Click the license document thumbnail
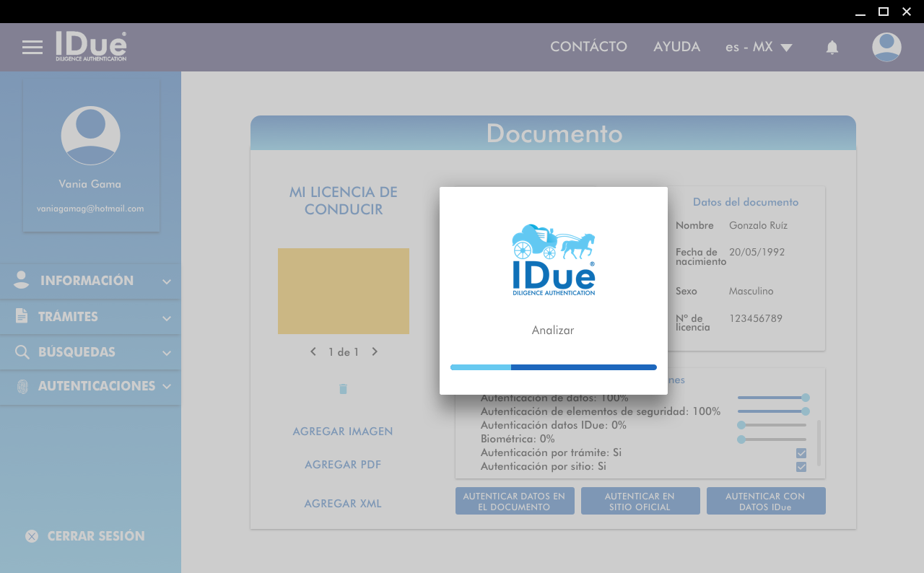 [x=344, y=291]
